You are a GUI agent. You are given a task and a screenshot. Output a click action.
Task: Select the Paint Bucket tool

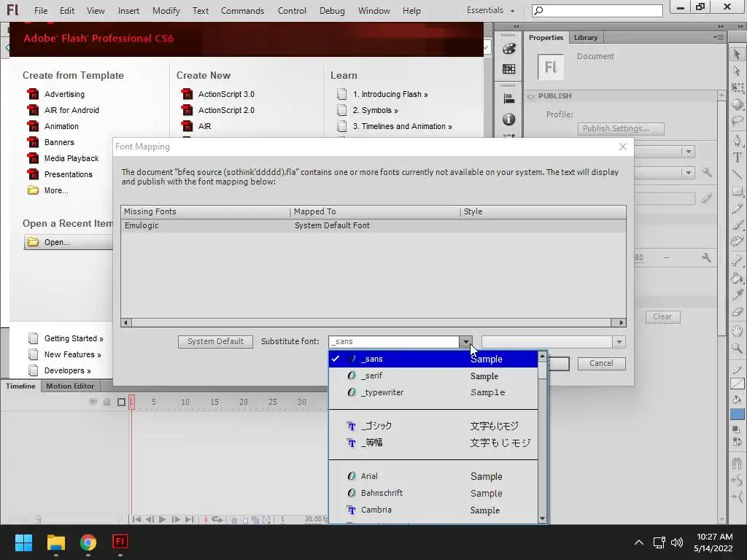[x=737, y=278]
